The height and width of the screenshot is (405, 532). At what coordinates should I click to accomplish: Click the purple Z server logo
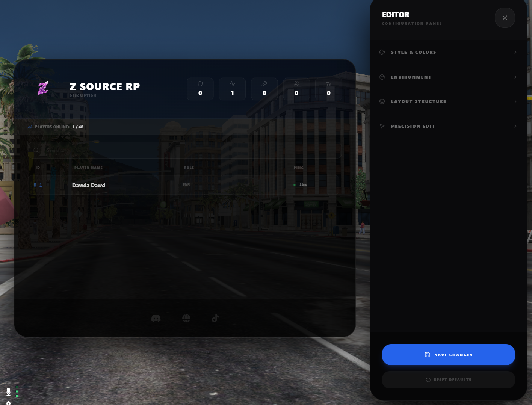point(43,88)
